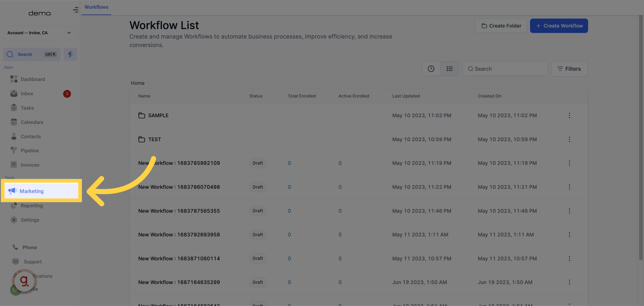The image size is (644, 306).
Task: Click the Total Enrolled column header
Action: [302, 96]
